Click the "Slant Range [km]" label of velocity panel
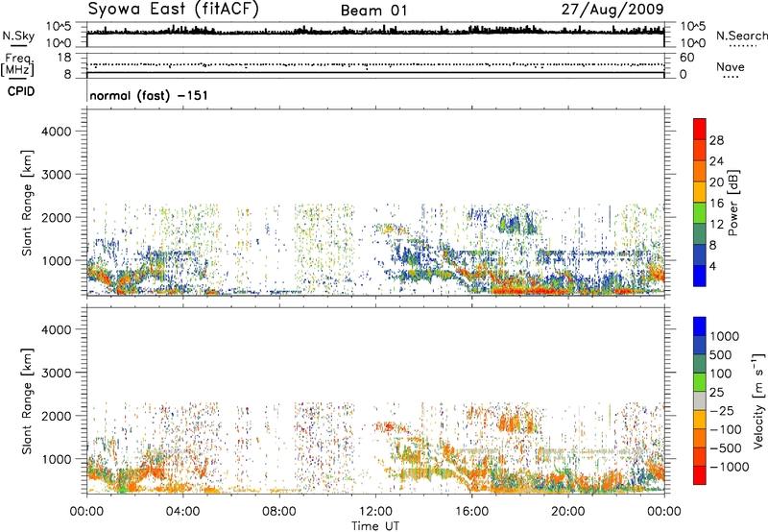This screenshot has width=768, height=532. pos(27,401)
